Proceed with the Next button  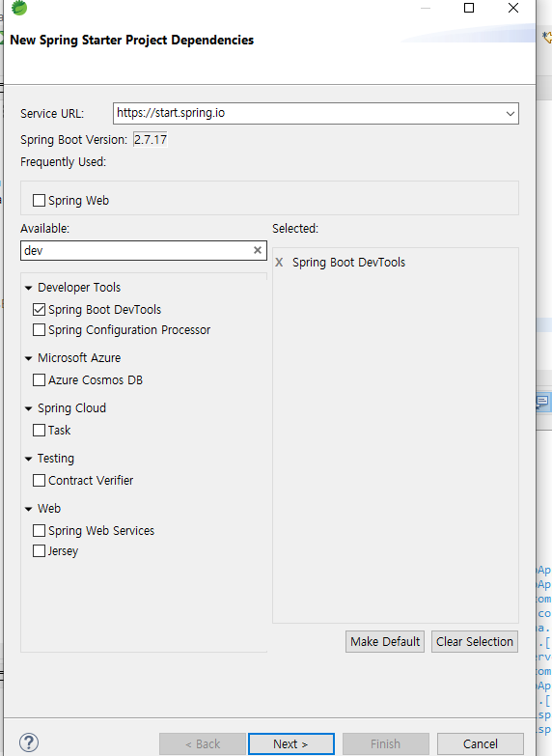[291, 744]
